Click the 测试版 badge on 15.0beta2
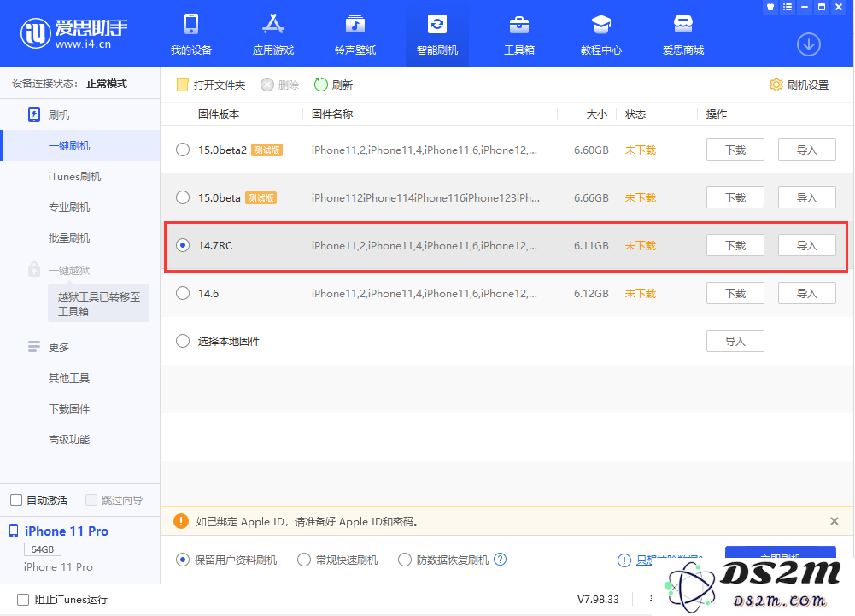 [x=266, y=150]
